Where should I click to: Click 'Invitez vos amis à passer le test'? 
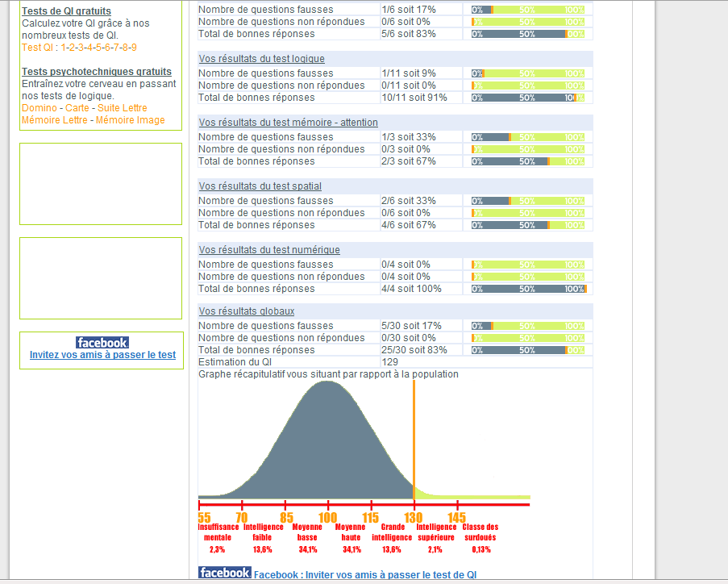click(102, 355)
